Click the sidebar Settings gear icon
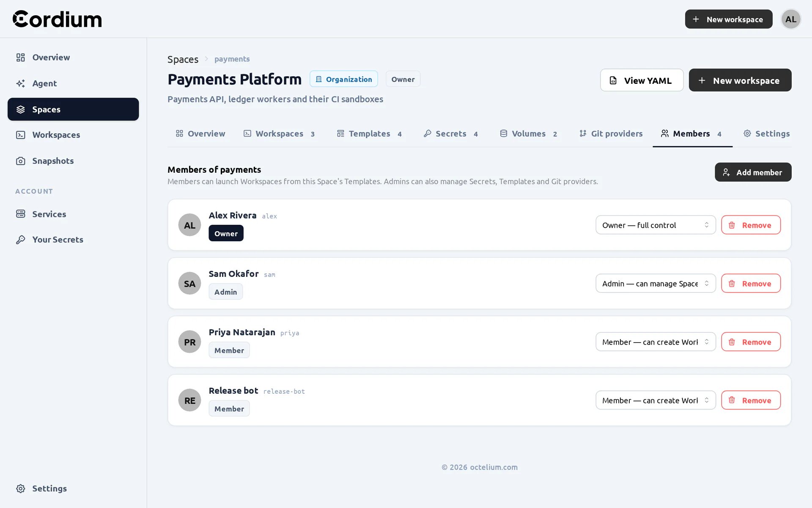812x508 pixels. click(x=21, y=489)
